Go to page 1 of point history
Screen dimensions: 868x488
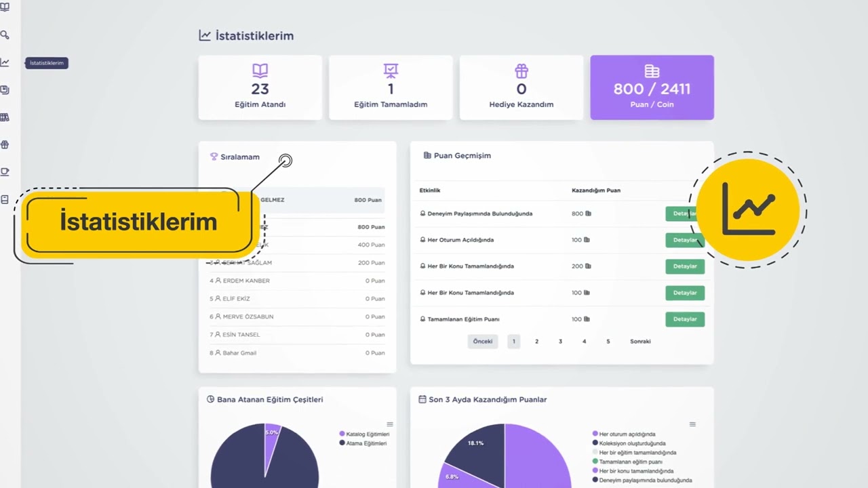tap(513, 342)
